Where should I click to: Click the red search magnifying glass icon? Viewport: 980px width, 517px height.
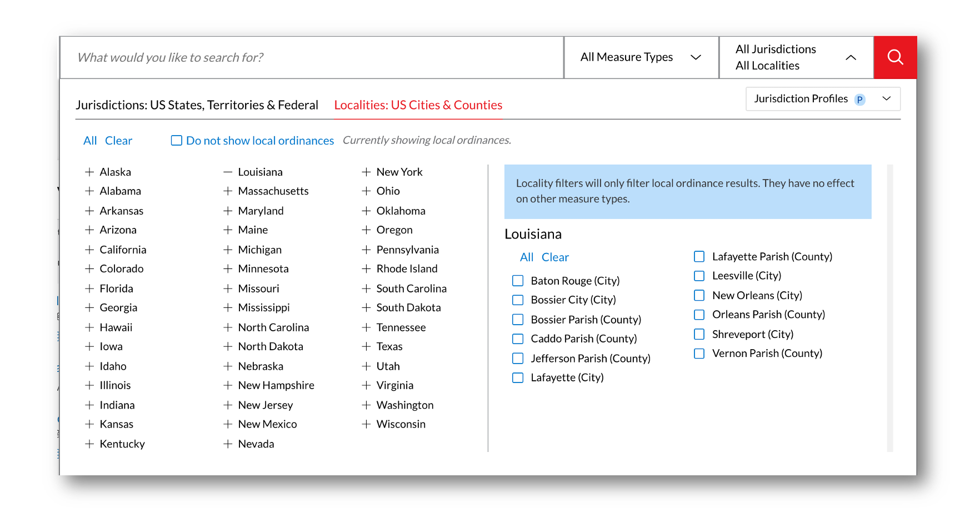(x=895, y=57)
